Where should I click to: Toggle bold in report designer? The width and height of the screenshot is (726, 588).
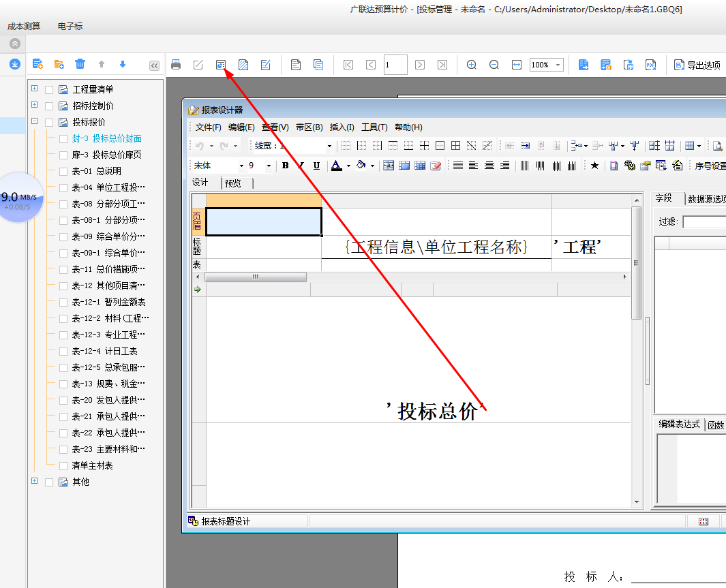(x=285, y=166)
